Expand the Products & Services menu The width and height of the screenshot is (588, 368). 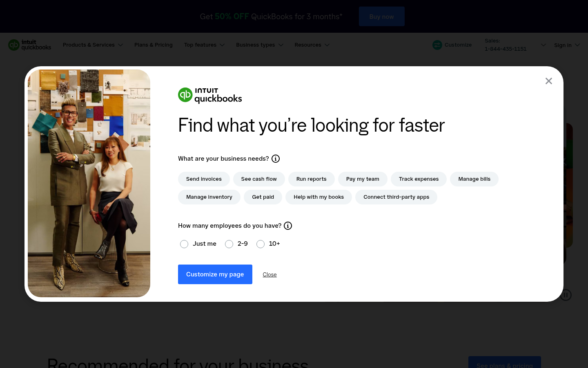93,45
